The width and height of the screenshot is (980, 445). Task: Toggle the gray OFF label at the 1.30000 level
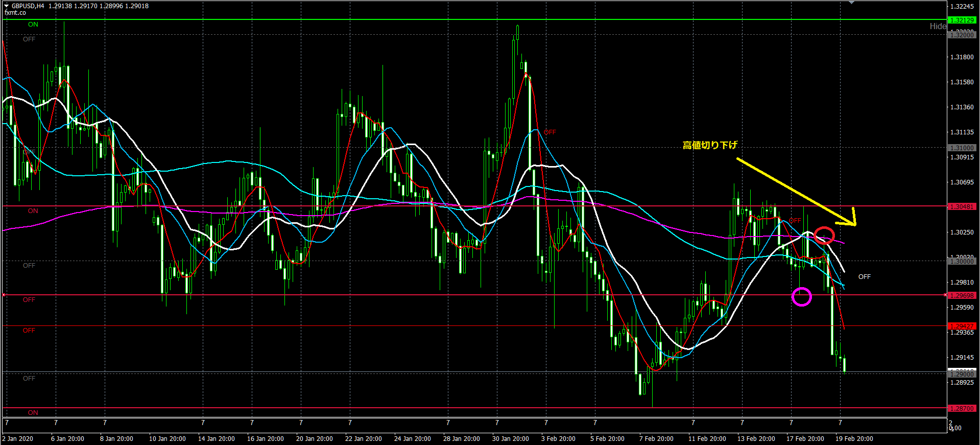click(29, 266)
